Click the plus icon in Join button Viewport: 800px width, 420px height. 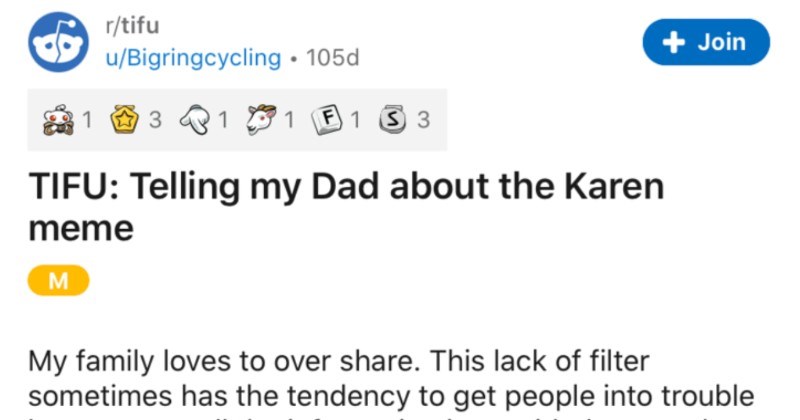pos(676,42)
